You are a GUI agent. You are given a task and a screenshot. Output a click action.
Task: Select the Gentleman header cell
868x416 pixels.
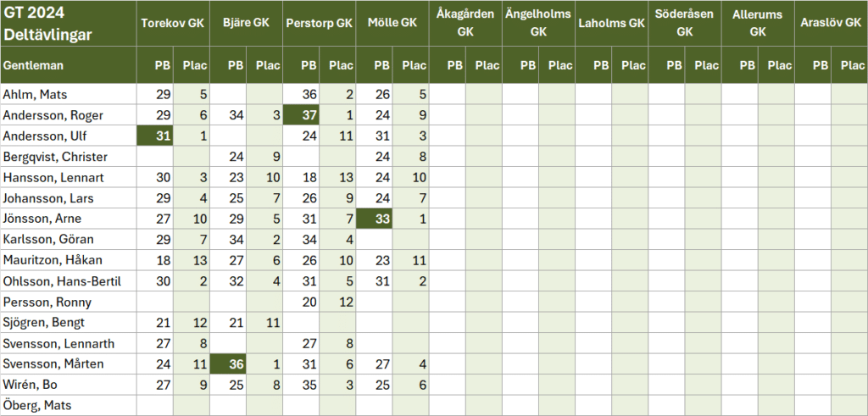68,64
